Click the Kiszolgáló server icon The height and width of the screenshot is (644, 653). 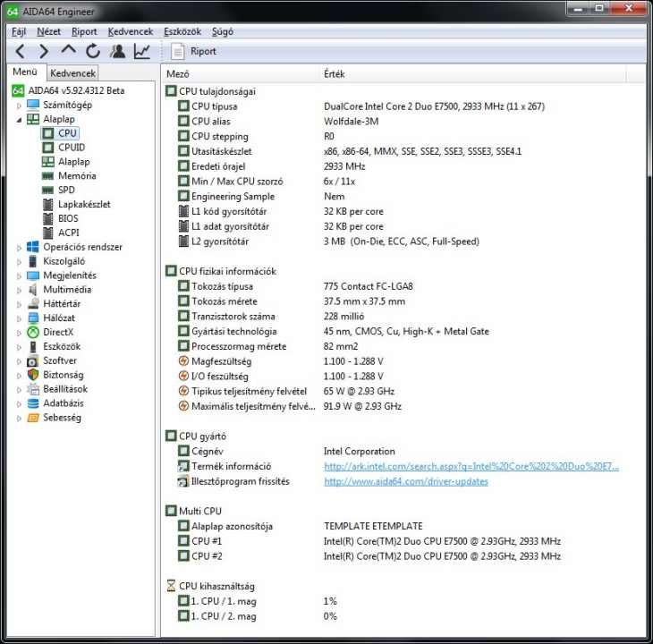click(x=33, y=261)
